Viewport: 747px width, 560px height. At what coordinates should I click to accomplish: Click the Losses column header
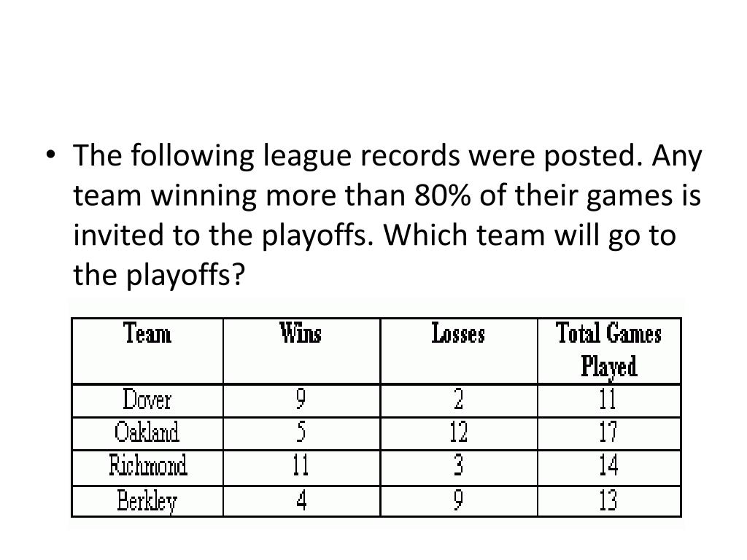(458, 334)
